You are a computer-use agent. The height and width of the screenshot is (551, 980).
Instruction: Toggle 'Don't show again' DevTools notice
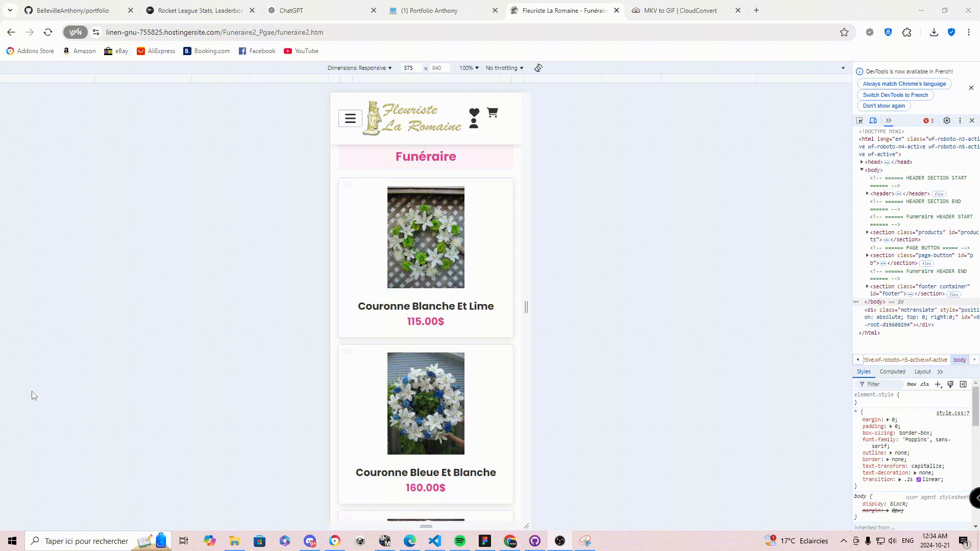tap(885, 106)
